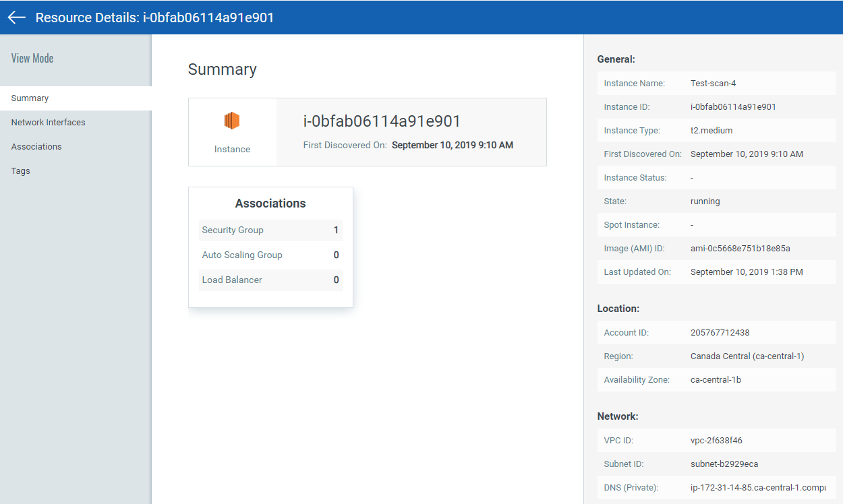Screen dimensions: 843x504
Task: Click Subnet ID value subnet-b2929eca
Action: pos(724,464)
